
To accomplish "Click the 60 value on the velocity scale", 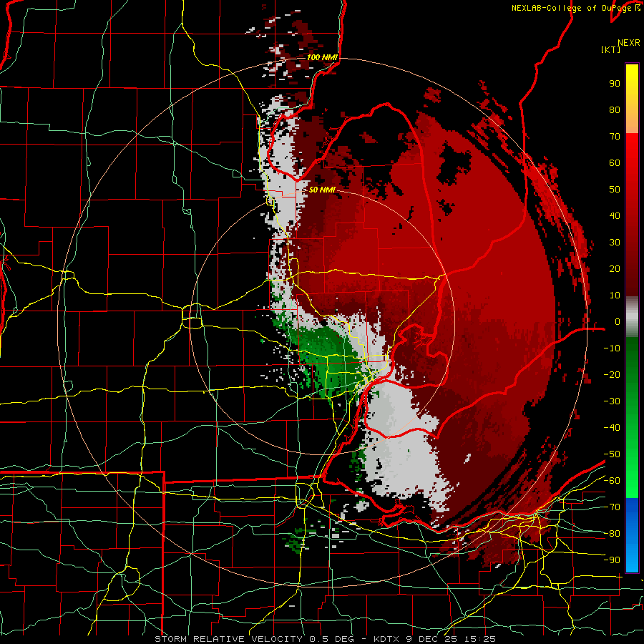I will tap(615, 162).
